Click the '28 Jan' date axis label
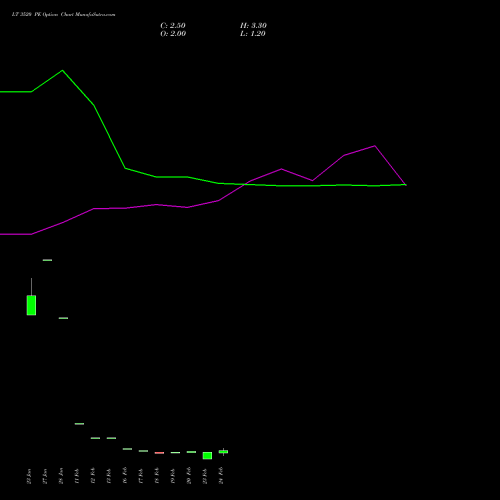 tap(61, 476)
